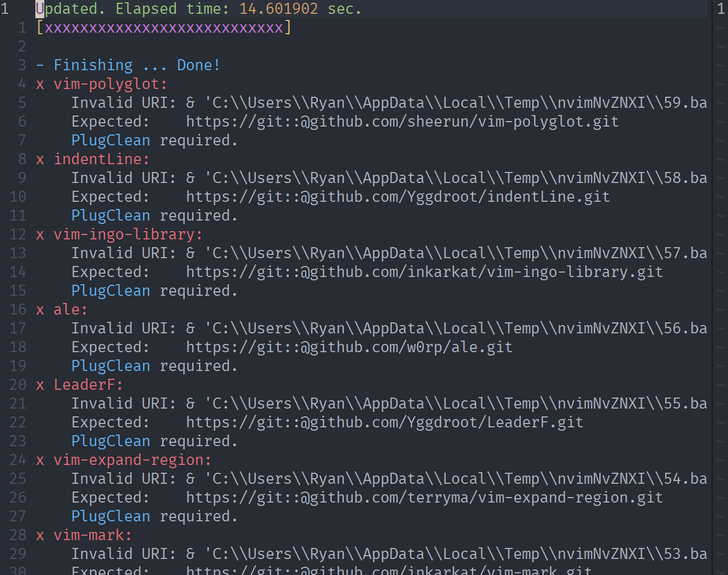Click the x marker beside vim-mark

click(39, 535)
